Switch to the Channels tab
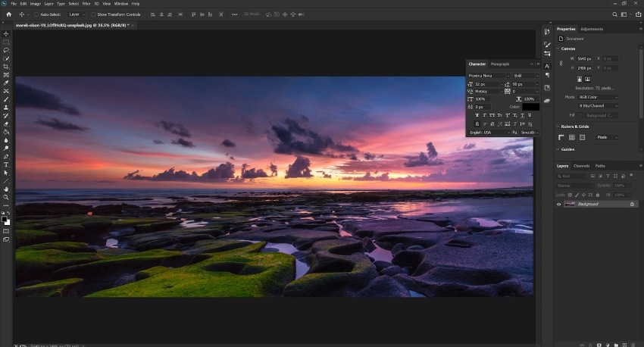This screenshot has height=347, width=644. [x=581, y=166]
